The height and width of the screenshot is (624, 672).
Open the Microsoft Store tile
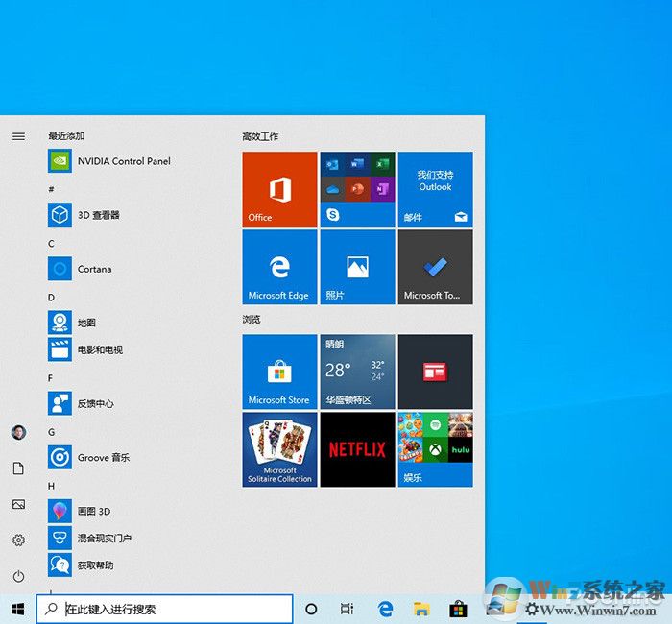click(x=279, y=372)
